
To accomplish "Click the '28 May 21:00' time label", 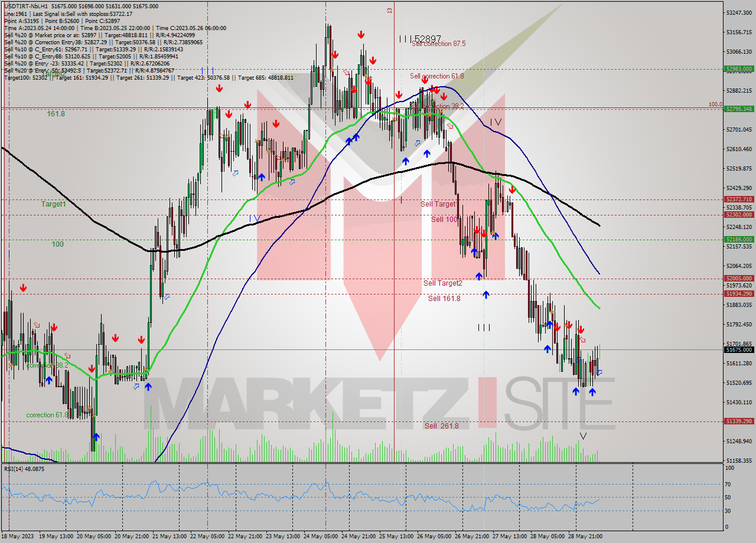I will (x=585, y=536).
